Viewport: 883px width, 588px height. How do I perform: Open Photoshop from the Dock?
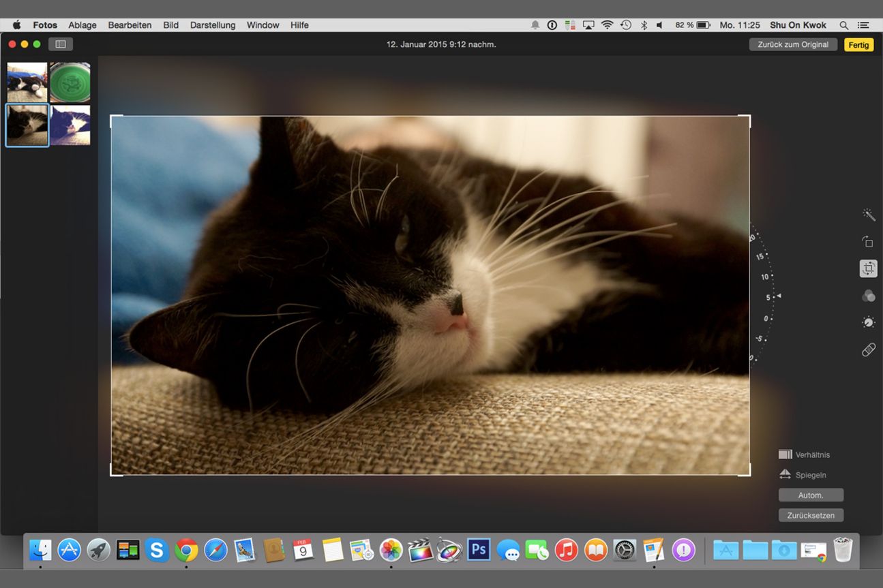[479, 549]
